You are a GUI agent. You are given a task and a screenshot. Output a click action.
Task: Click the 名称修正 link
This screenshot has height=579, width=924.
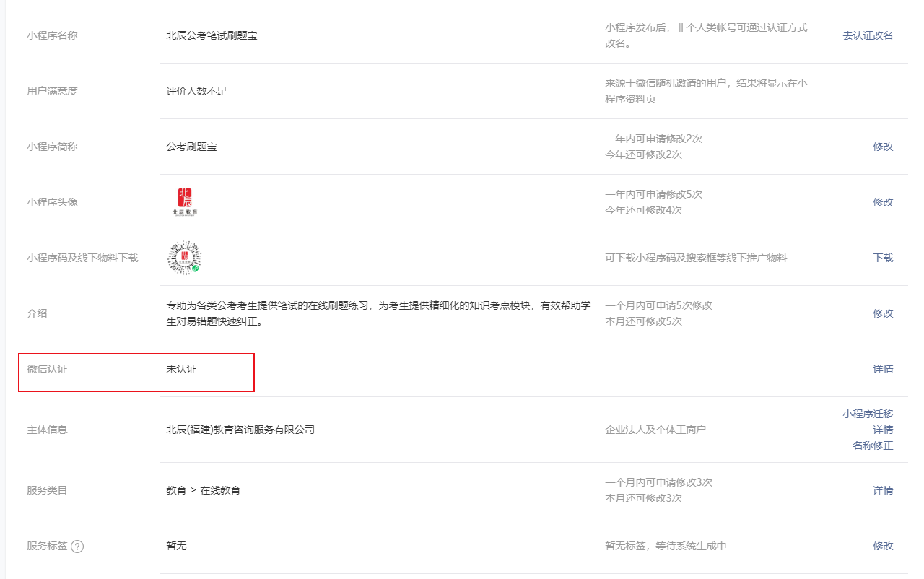[x=873, y=445]
